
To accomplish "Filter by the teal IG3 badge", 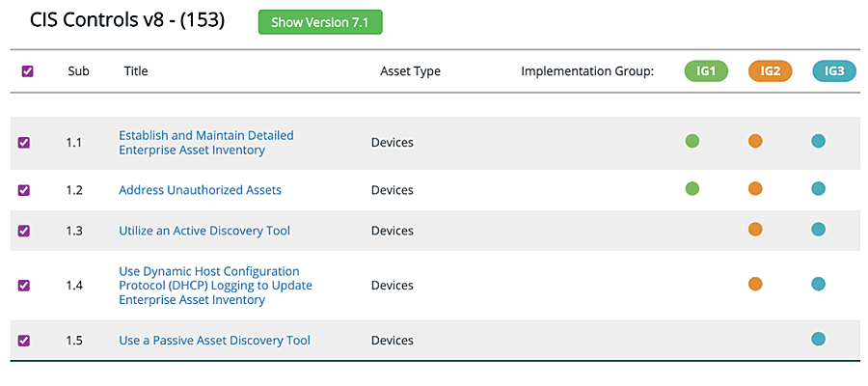I will click(834, 71).
